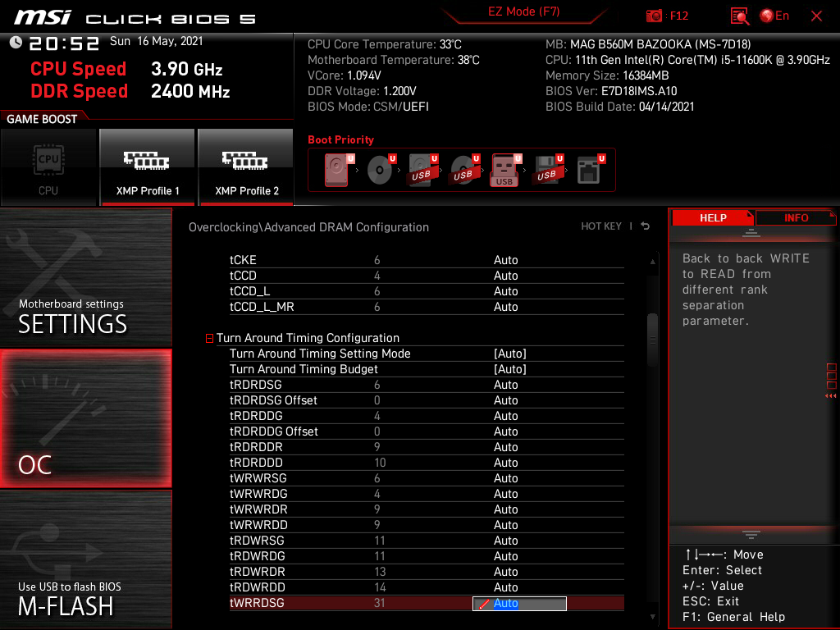Click the GAME BOOST label

(42, 119)
